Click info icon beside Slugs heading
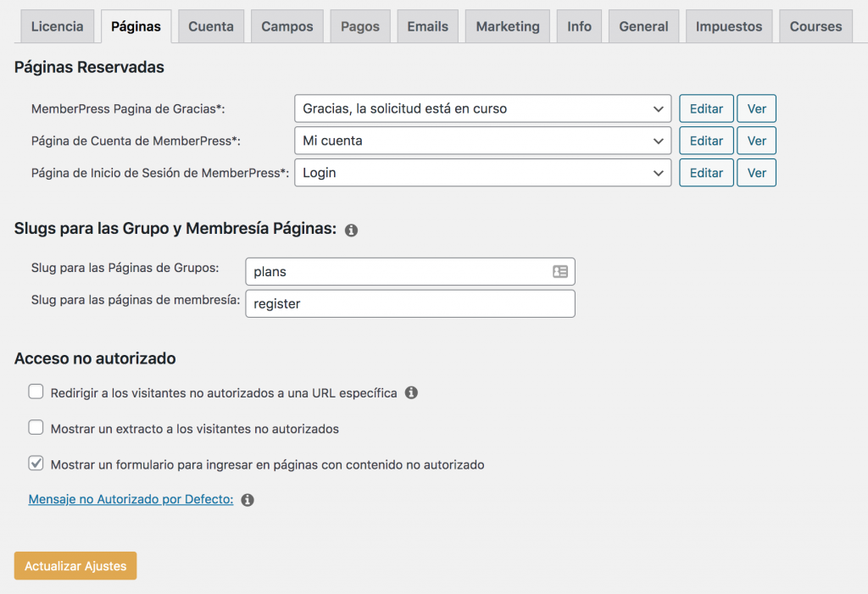The image size is (868, 594). (351, 230)
